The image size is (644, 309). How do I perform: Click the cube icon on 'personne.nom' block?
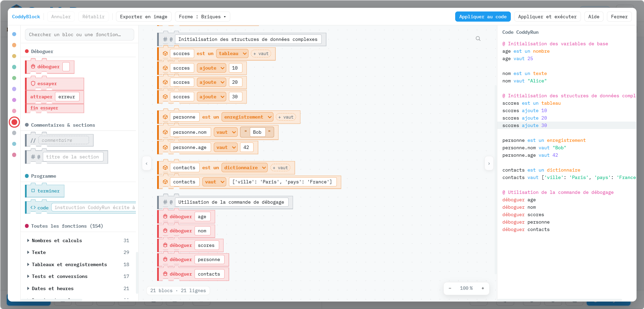165,132
